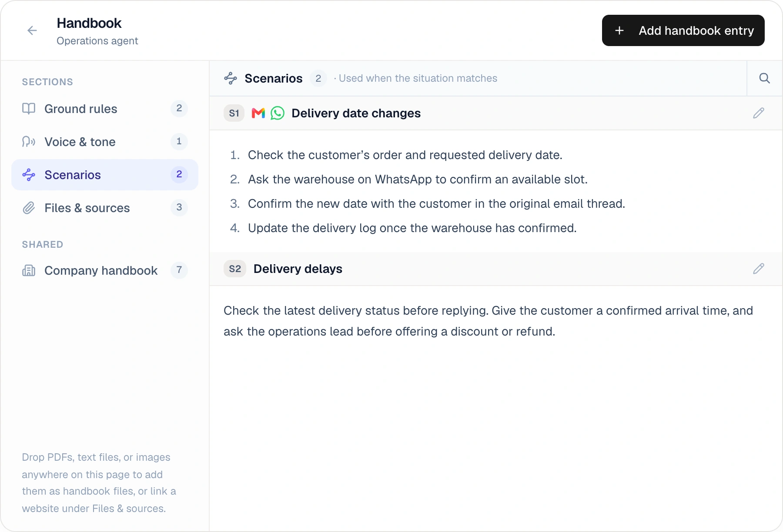Open the Files & sources section
Image resolution: width=783 pixels, height=532 pixels.
pyautogui.click(x=105, y=208)
